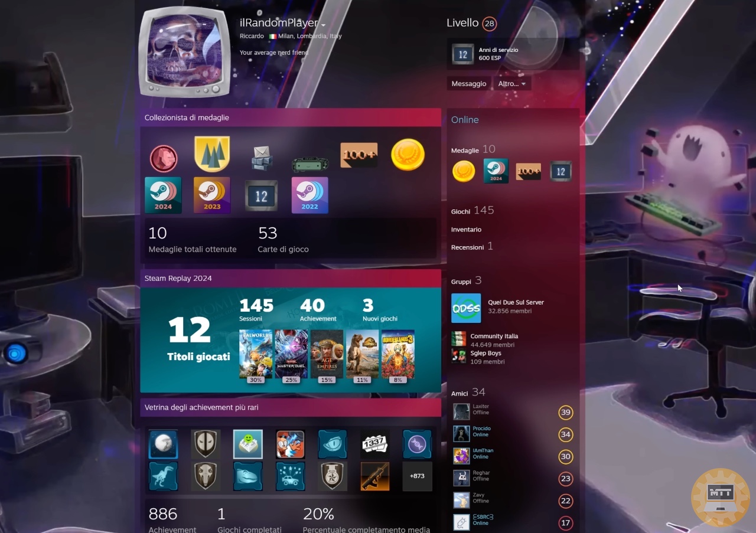The height and width of the screenshot is (533, 756).
Task: Click the Steam 2024 badge in showcase
Action: click(x=163, y=195)
